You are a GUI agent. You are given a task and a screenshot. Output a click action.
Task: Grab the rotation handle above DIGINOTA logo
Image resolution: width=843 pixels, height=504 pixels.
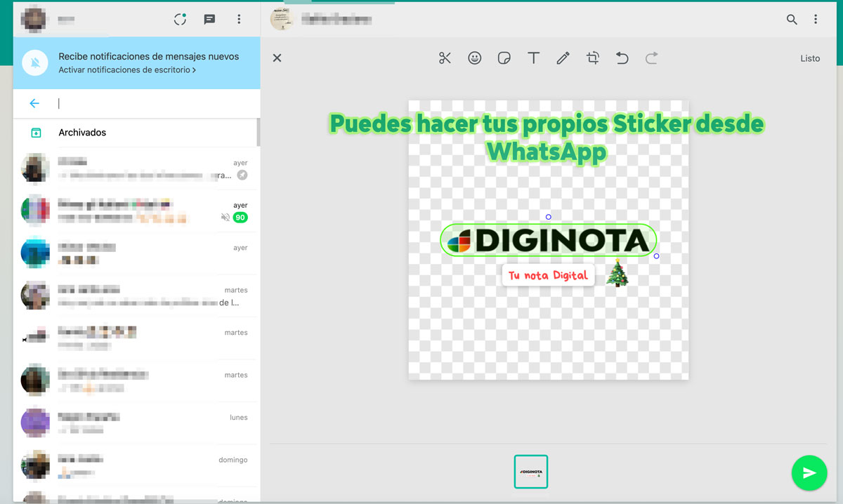pos(549,217)
